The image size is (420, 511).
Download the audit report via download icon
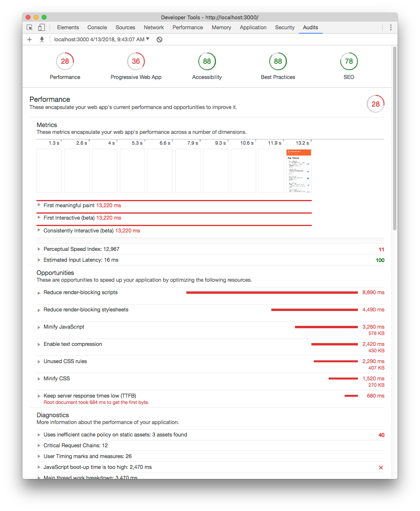pos(42,39)
